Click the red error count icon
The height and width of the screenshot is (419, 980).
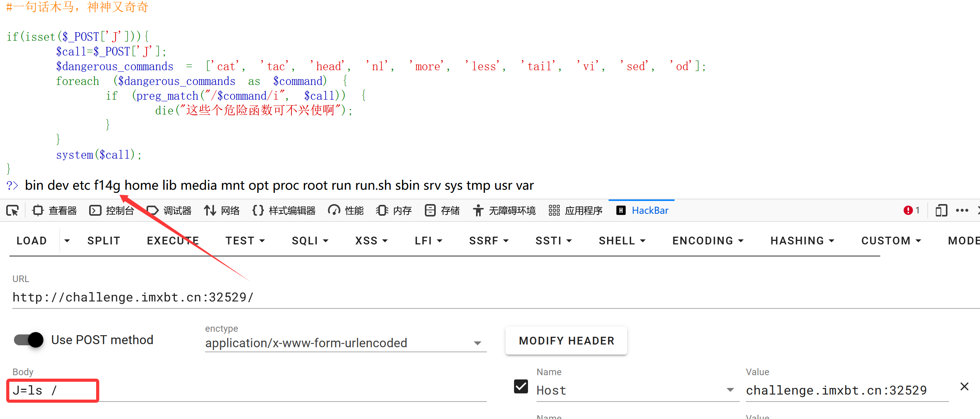(908, 210)
